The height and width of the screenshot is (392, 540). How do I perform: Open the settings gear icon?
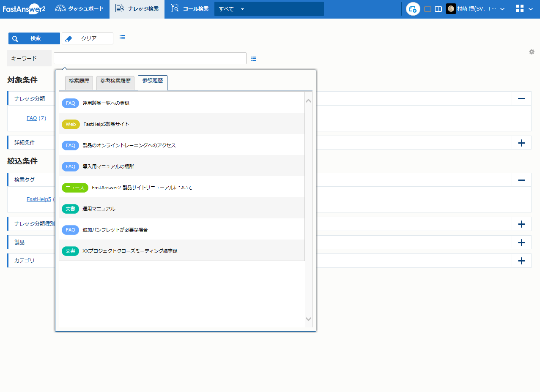[532, 52]
